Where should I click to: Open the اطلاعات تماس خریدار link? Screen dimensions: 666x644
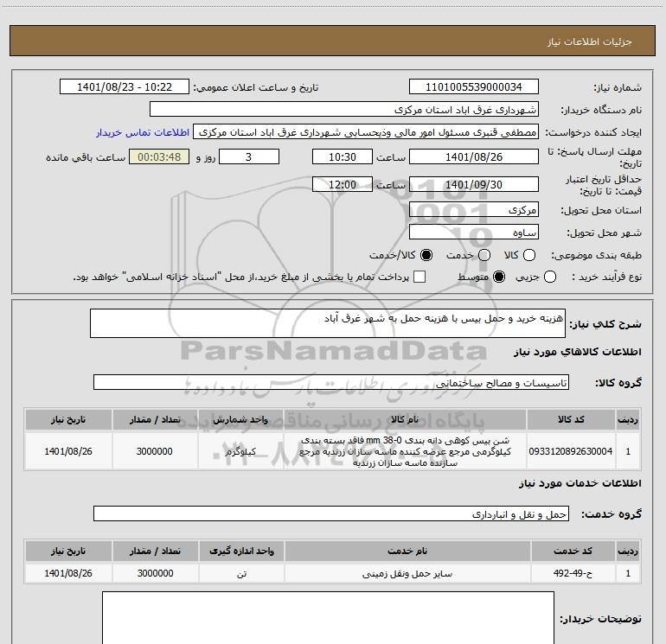(x=143, y=132)
